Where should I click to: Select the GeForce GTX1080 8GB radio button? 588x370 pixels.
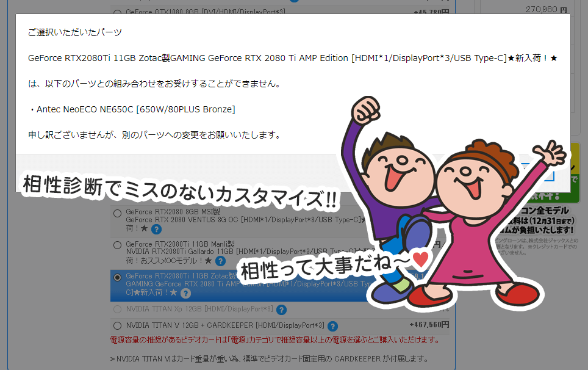(117, 12)
